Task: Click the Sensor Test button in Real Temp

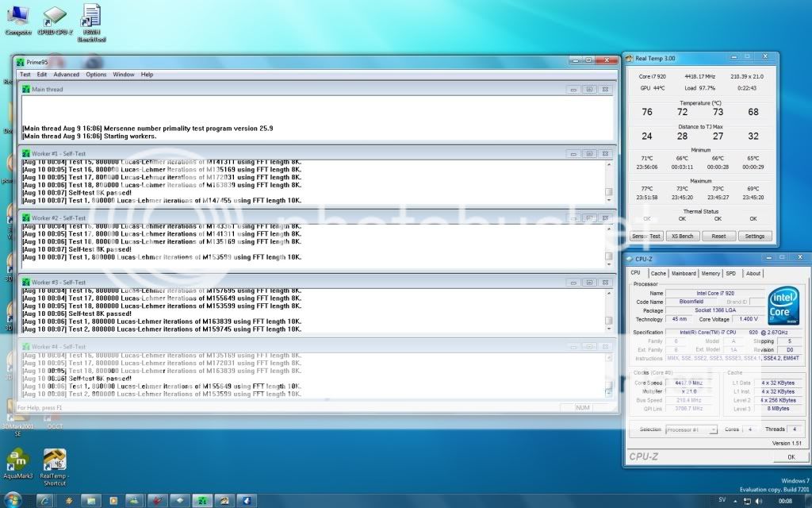Action: [x=645, y=236]
